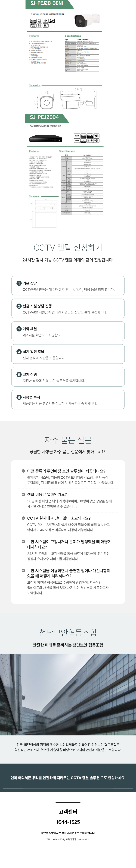Click the H.265 feature badge
This screenshot has width=136, height=868.
[77, 135]
